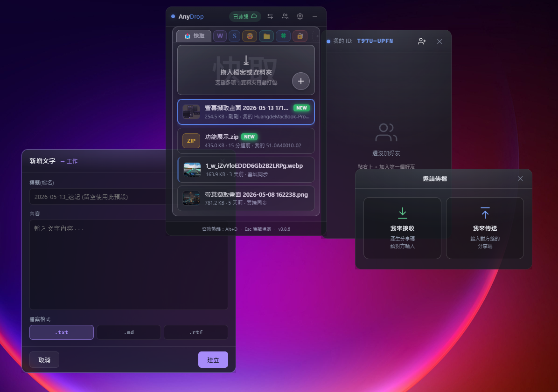
Task: Click the round plus button in drop zone
Action: (301, 81)
